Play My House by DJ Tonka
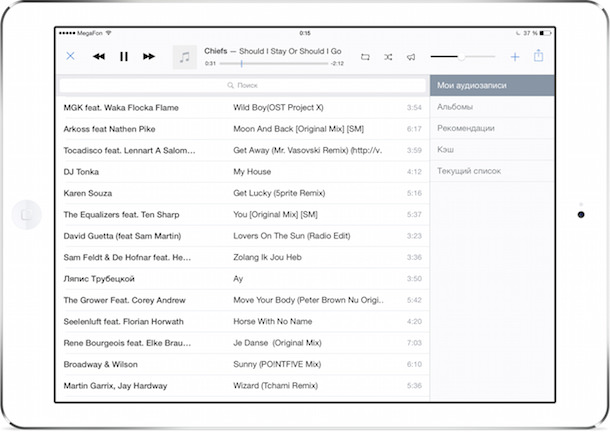The width and height of the screenshot is (610, 432). coord(252,172)
